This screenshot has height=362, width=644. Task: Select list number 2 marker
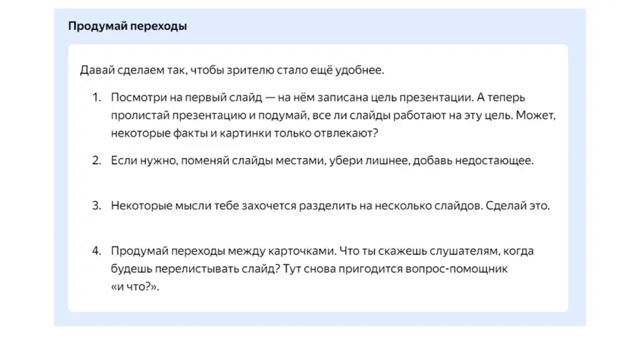97,160
